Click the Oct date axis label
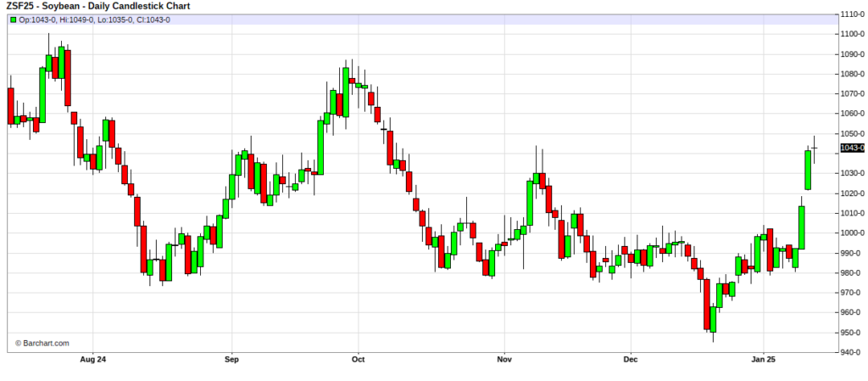868x381 pixels. (359, 360)
